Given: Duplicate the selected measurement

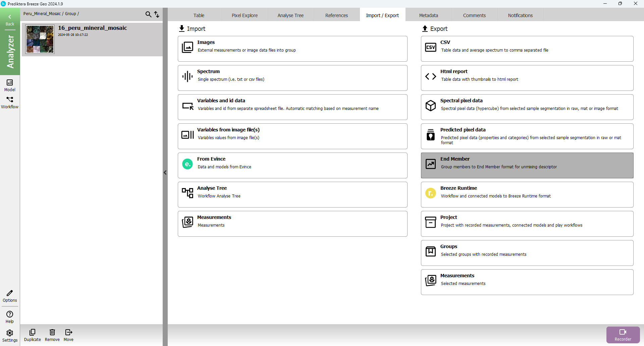Looking at the screenshot, I should coord(32,335).
